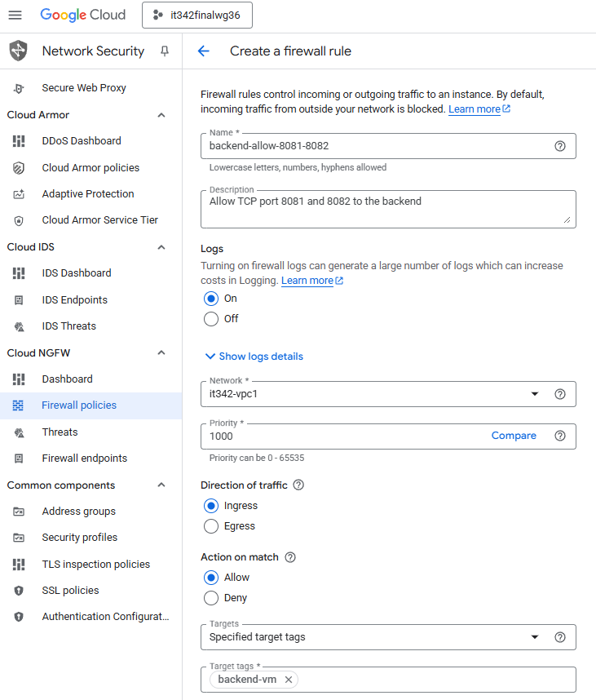Open Cloud Armor policies menu item

(x=91, y=168)
